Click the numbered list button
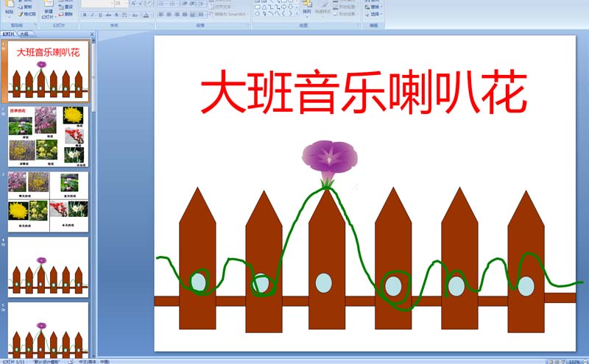 (x=173, y=4)
